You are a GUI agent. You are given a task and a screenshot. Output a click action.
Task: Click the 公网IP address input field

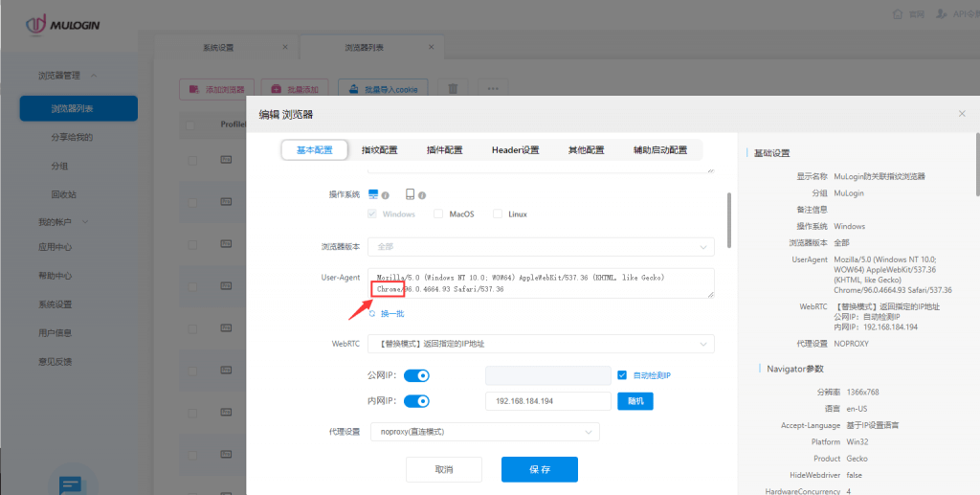point(548,375)
